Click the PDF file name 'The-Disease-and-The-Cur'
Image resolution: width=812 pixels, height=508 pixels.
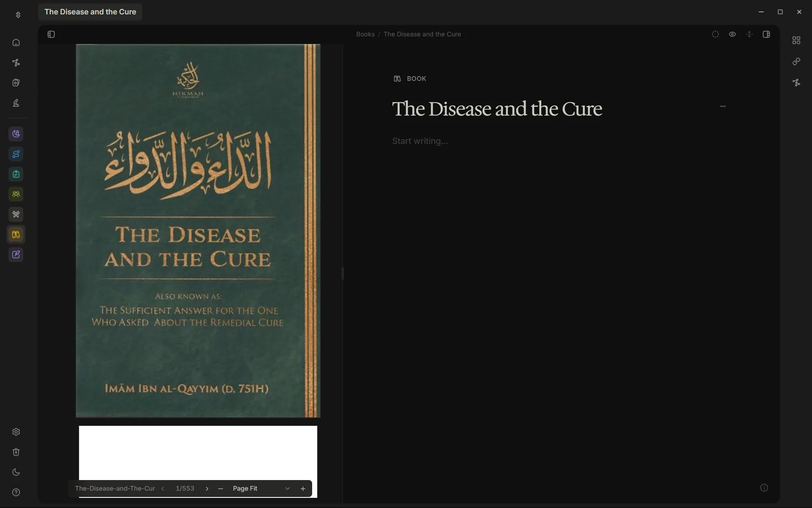coord(115,489)
